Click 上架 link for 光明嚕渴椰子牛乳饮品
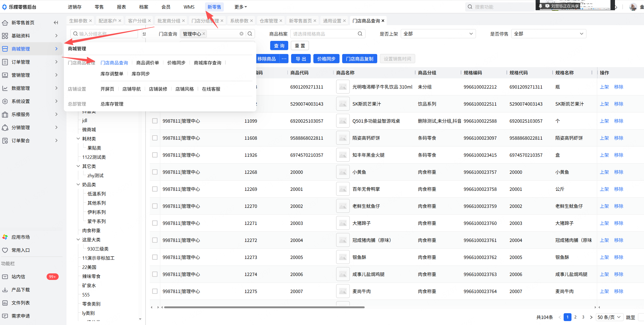Image resolution: width=644 pixels, height=325 pixels. click(x=604, y=87)
